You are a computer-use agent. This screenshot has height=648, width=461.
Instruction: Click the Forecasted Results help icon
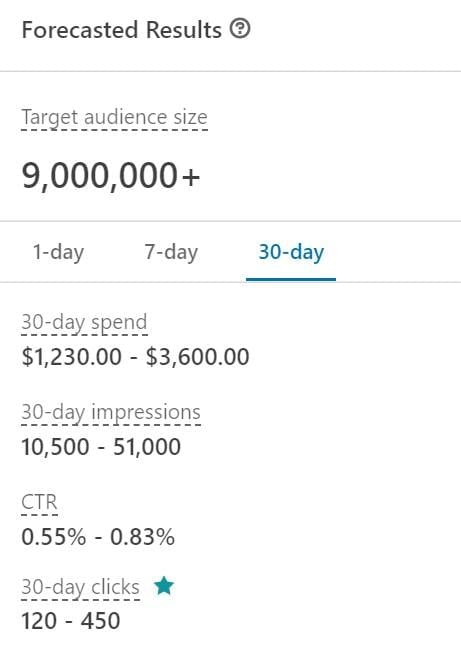(x=240, y=29)
